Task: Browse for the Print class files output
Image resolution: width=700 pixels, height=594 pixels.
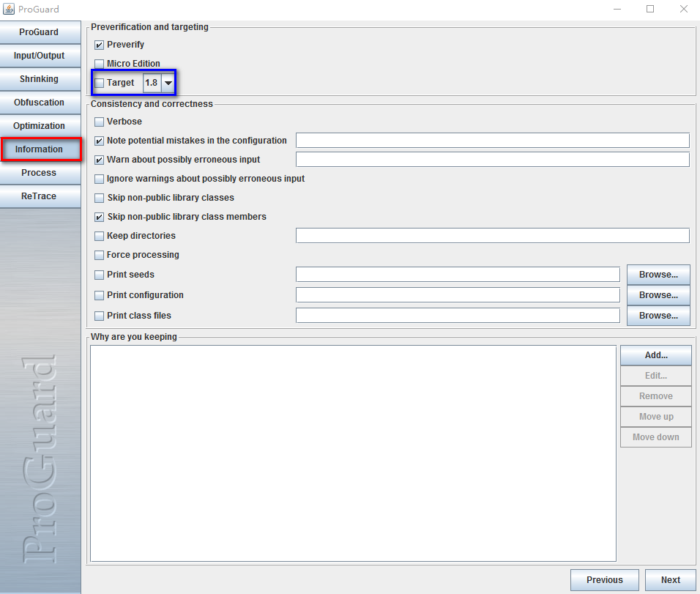Action: (658, 316)
